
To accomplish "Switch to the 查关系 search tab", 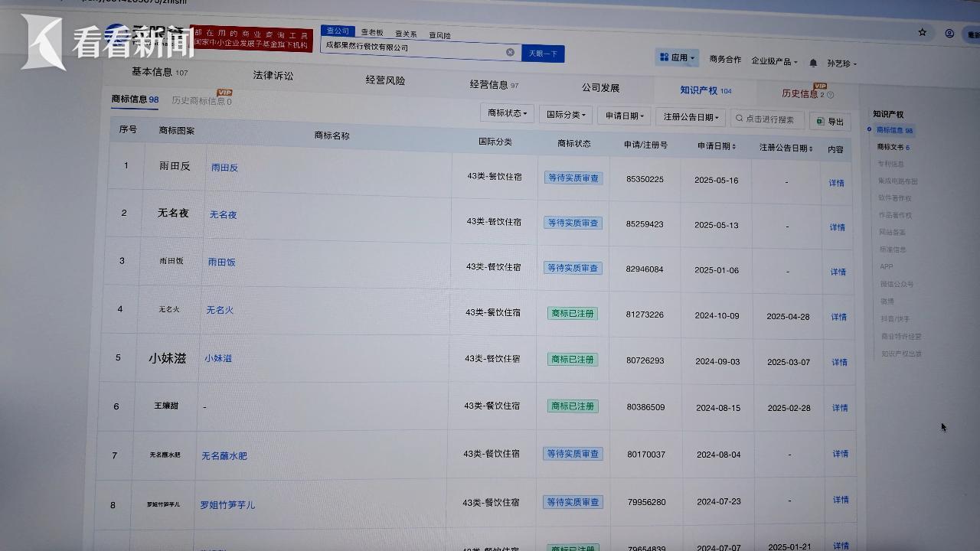I will (406, 34).
